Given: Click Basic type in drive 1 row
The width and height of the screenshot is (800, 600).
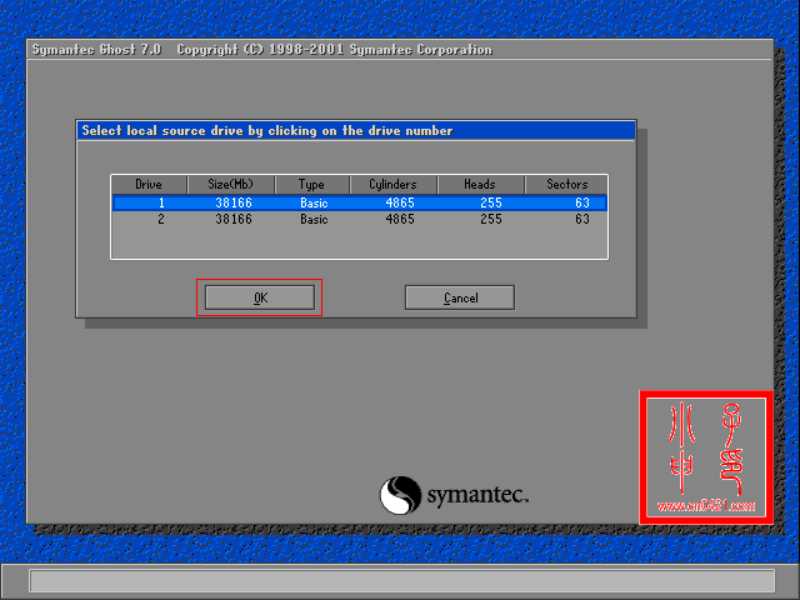Looking at the screenshot, I should 314,203.
